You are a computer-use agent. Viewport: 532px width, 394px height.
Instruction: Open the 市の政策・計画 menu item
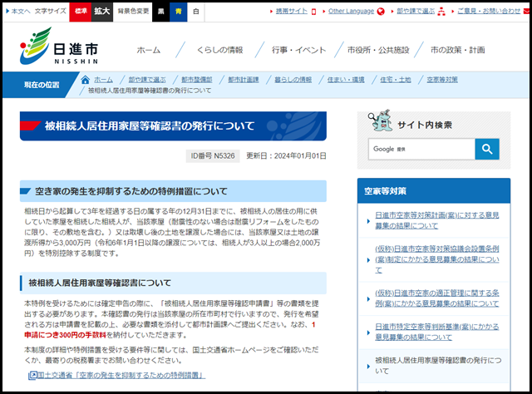coord(458,50)
